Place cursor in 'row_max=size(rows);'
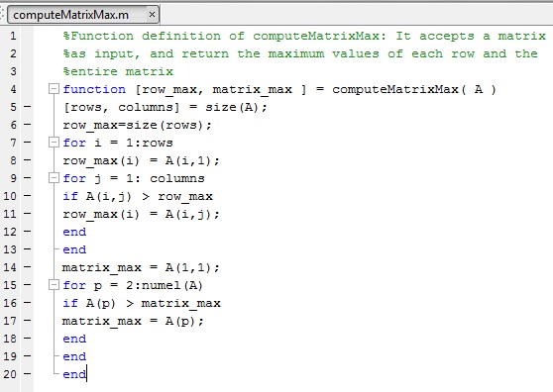 (137, 125)
